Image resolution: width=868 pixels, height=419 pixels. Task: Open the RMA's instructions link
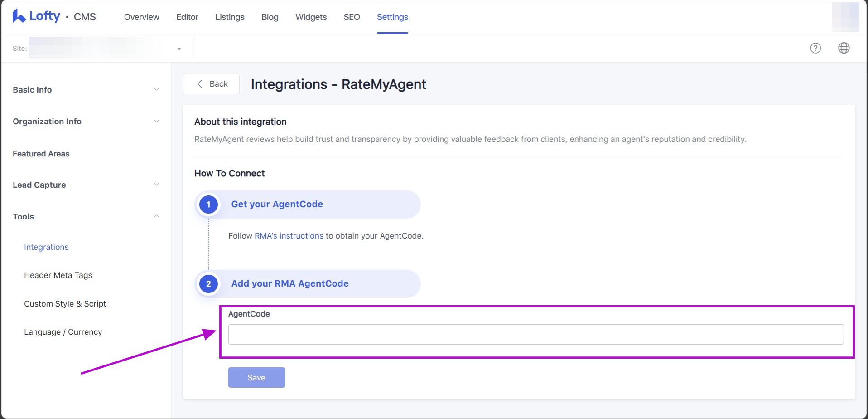pos(289,236)
